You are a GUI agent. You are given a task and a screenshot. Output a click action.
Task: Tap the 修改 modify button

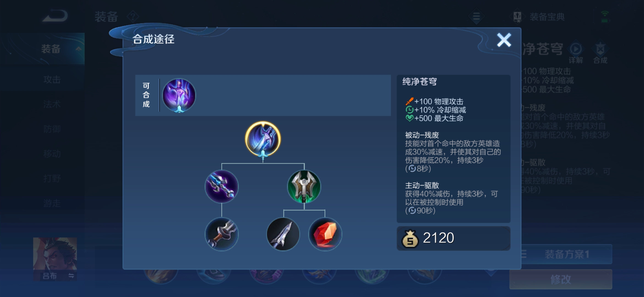click(561, 279)
